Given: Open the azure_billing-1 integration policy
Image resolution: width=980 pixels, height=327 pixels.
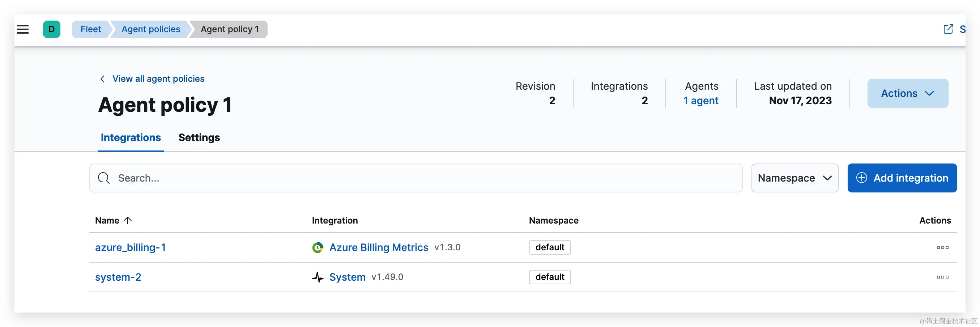Looking at the screenshot, I should click(x=131, y=247).
